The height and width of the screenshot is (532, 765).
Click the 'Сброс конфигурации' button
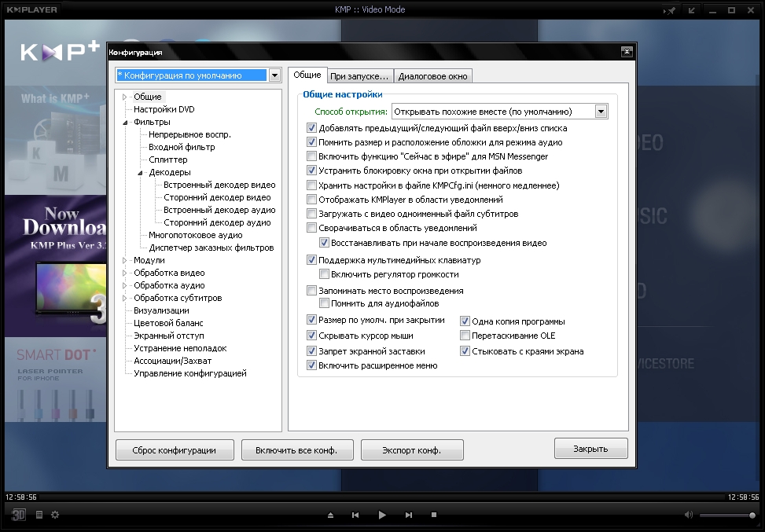tap(175, 450)
